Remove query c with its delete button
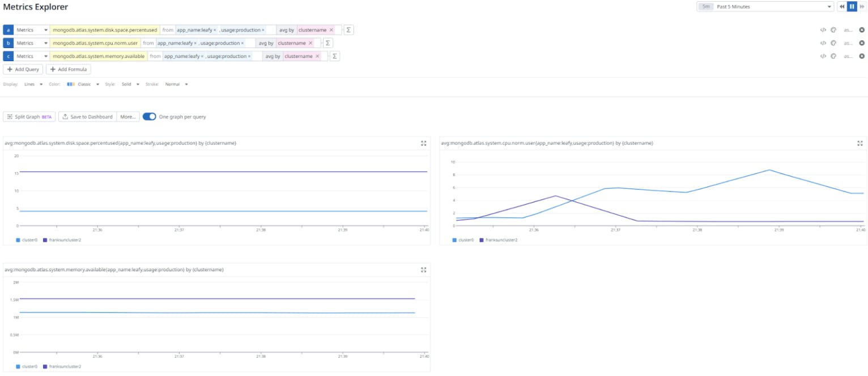Screen dimensions: 868x376 862,56
